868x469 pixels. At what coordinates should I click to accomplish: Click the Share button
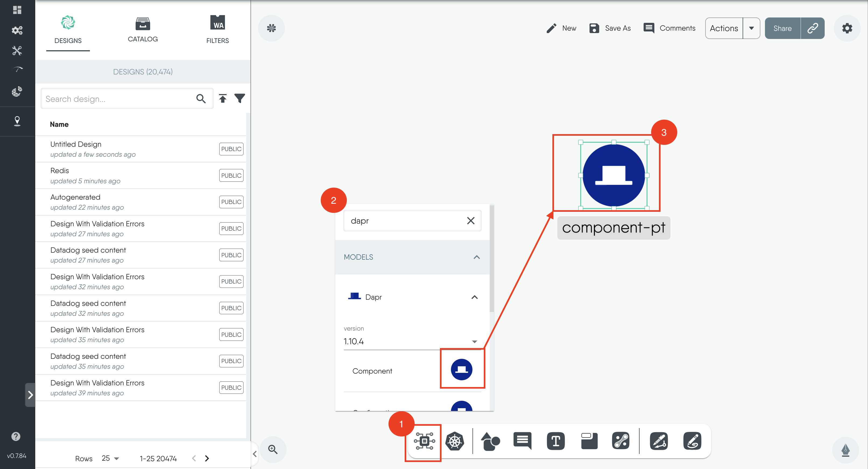(782, 28)
